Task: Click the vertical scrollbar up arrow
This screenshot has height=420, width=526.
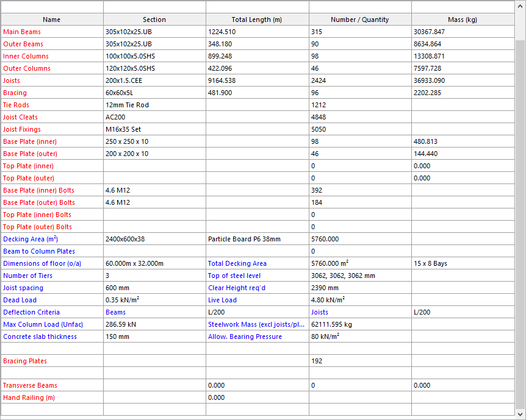Action: click(x=521, y=6)
